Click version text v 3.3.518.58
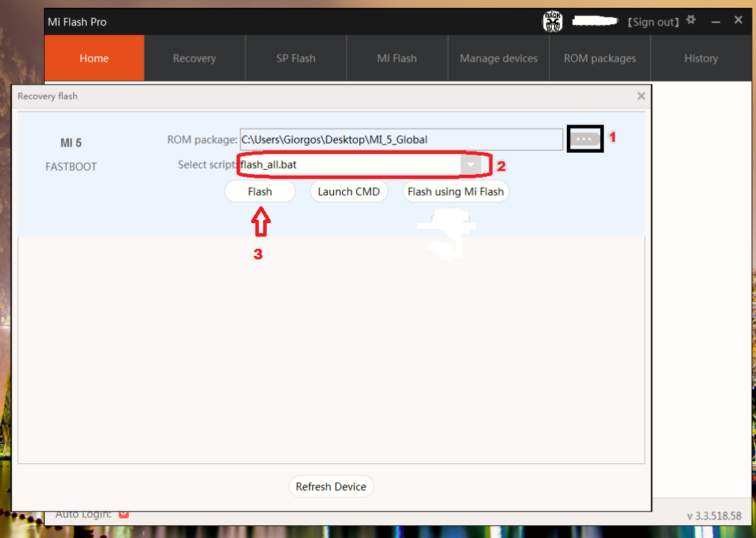 tap(714, 516)
